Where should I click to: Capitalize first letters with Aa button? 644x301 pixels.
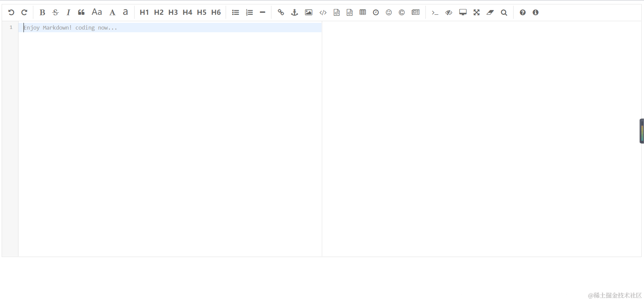pyautogui.click(x=97, y=12)
